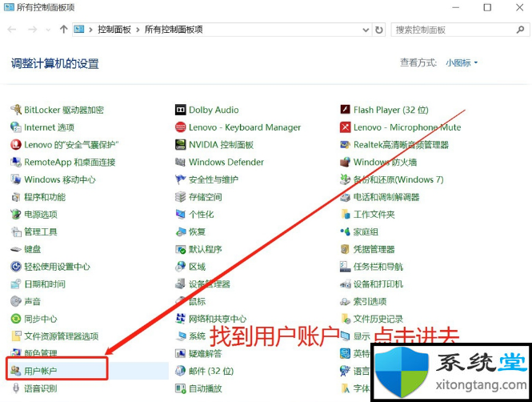Click the NVIDIA 控制面板 icon
This screenshot has height=402, width=532.
point(181,145)
